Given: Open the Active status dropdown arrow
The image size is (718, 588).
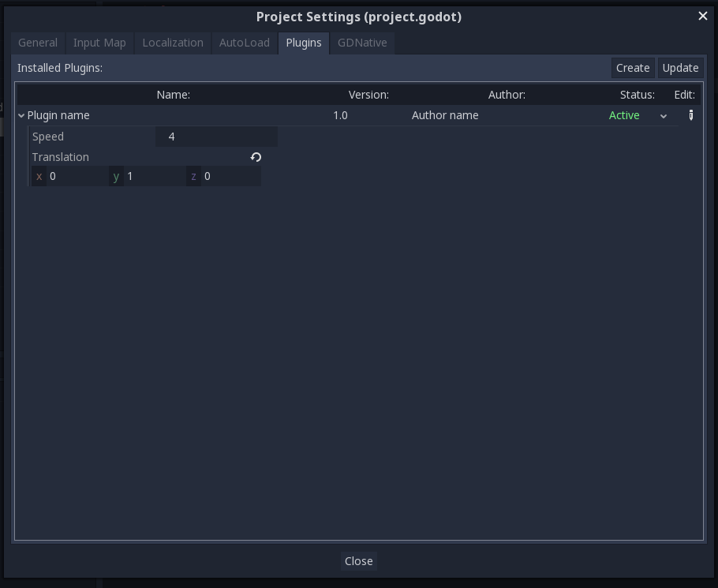Looking at the screenshot, I should [664, 115].
